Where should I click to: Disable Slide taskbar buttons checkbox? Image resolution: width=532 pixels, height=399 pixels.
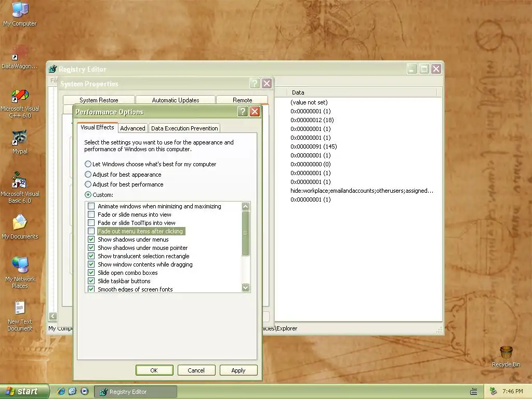[x=91, y=281]
